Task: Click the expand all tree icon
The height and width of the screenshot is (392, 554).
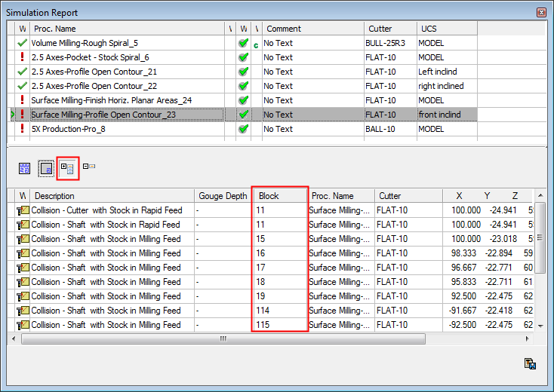Action: click(x=67, y=169)
